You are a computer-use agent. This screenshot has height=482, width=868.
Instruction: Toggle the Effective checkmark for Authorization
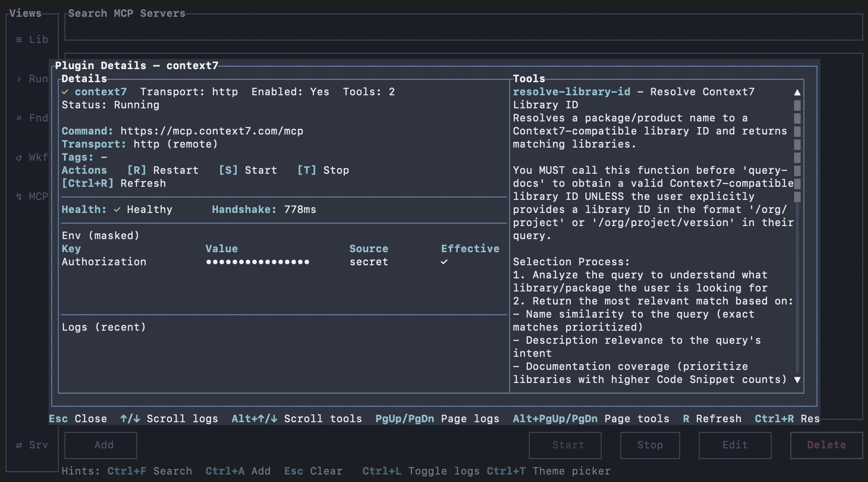[x=444, y=262]
